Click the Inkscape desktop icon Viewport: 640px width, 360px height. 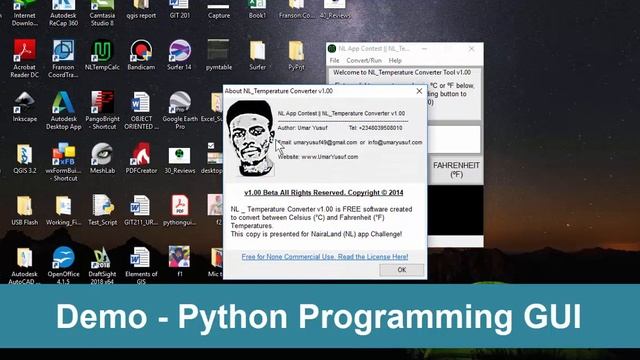click(24, 107)
